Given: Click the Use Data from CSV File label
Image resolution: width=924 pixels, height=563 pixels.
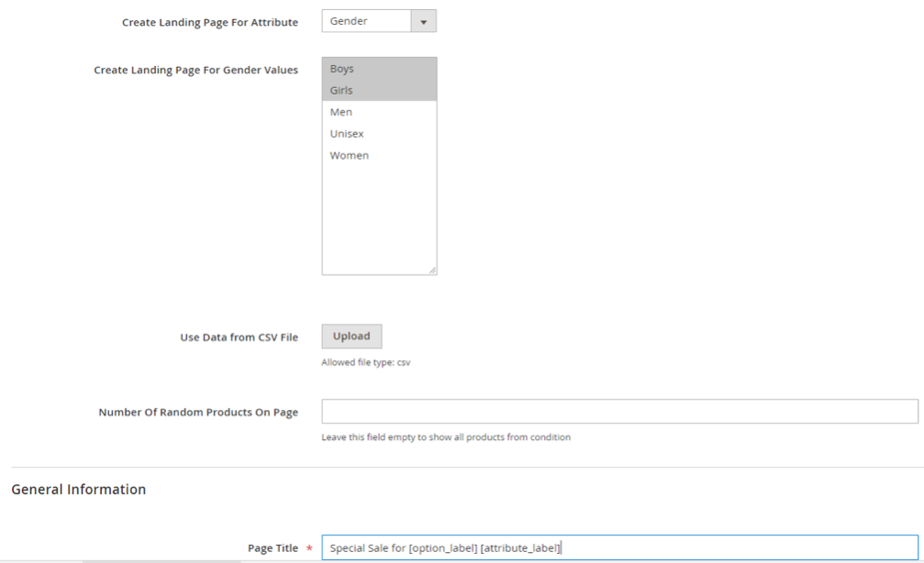Looking at the screenshot, I should 239,337.
